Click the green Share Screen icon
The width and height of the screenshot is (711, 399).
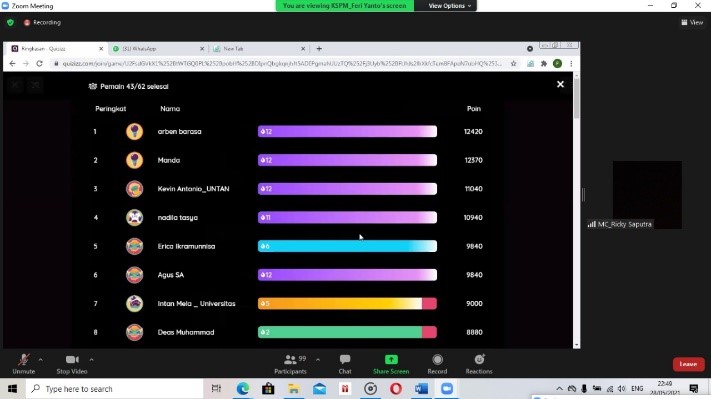pyautogui.click(x=391, y=360)
